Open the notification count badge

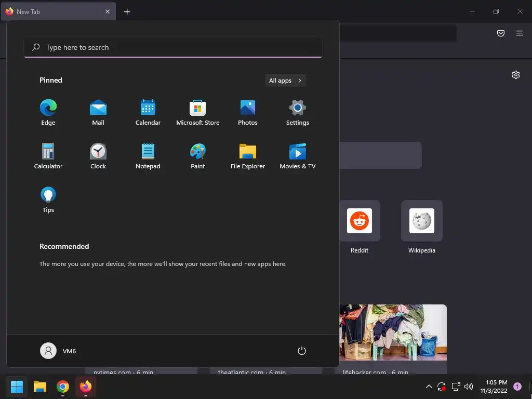pyautogui.click(x=517, y=386)
